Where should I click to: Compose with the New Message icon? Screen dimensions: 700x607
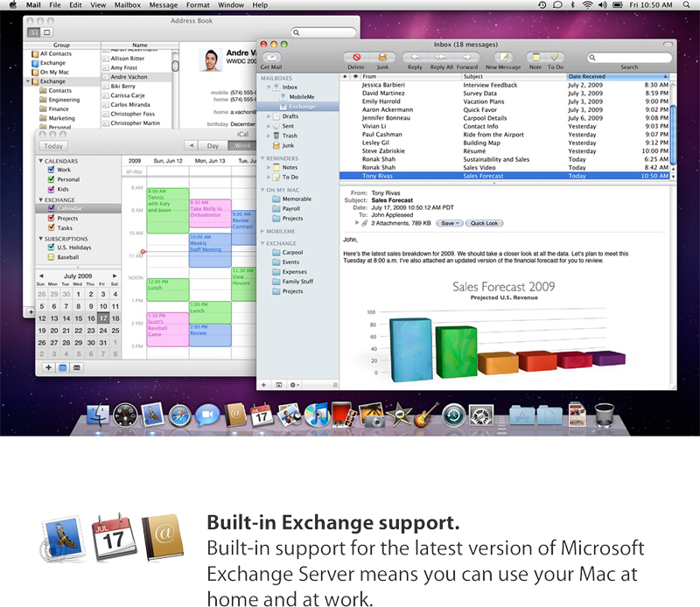pyautogui.click(x=504, y=57)
